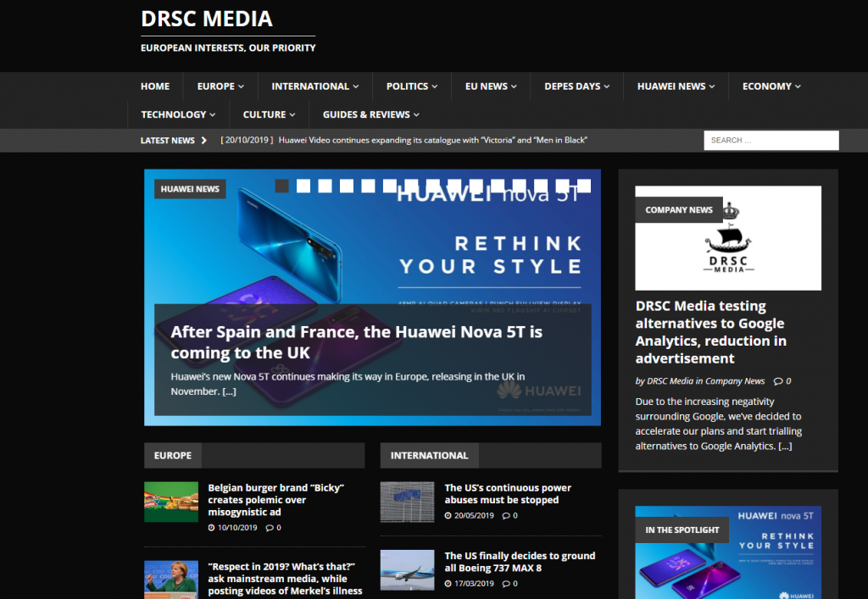Click the clock icon next to 20/05/2019
Screen dimensions: 868x599
448,515
